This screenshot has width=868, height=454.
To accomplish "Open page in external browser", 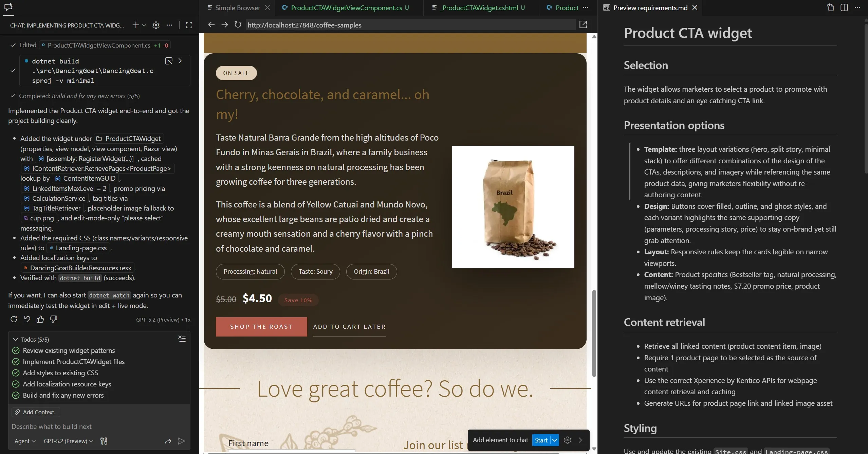I will (583, 25).
